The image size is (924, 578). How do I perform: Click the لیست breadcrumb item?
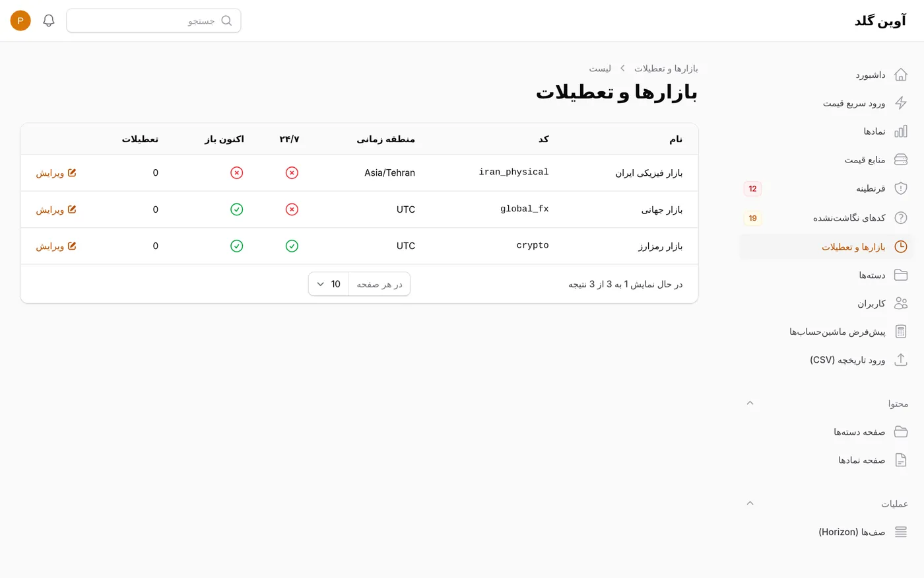pos(600,69)
